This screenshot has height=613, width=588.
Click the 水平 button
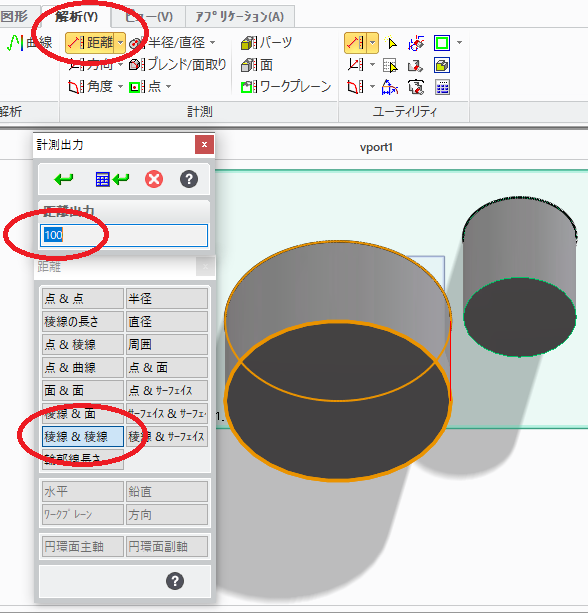82,491
